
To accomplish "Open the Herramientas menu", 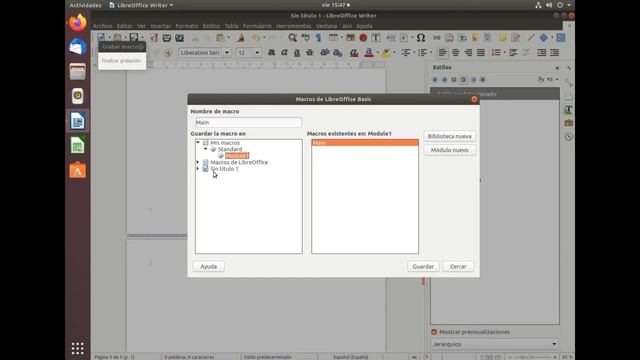I will point(293,26).
